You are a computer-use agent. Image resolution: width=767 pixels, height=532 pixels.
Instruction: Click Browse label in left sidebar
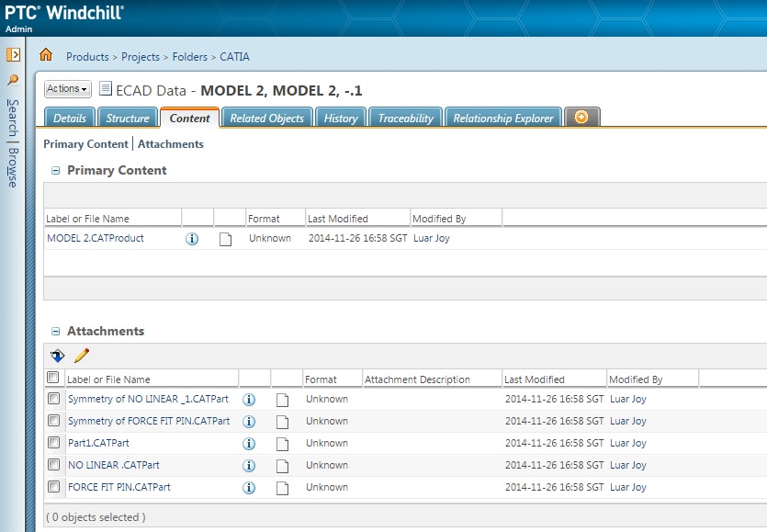click(13, 168)
